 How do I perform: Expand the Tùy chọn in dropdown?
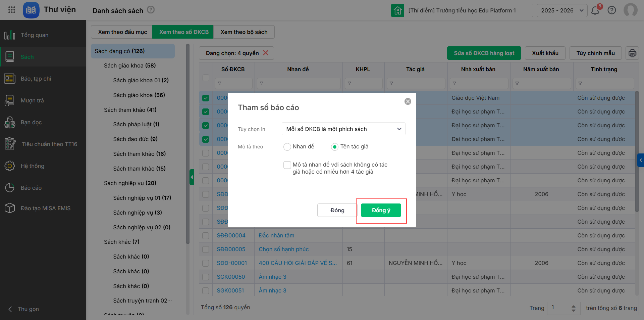tap(343, 129)
